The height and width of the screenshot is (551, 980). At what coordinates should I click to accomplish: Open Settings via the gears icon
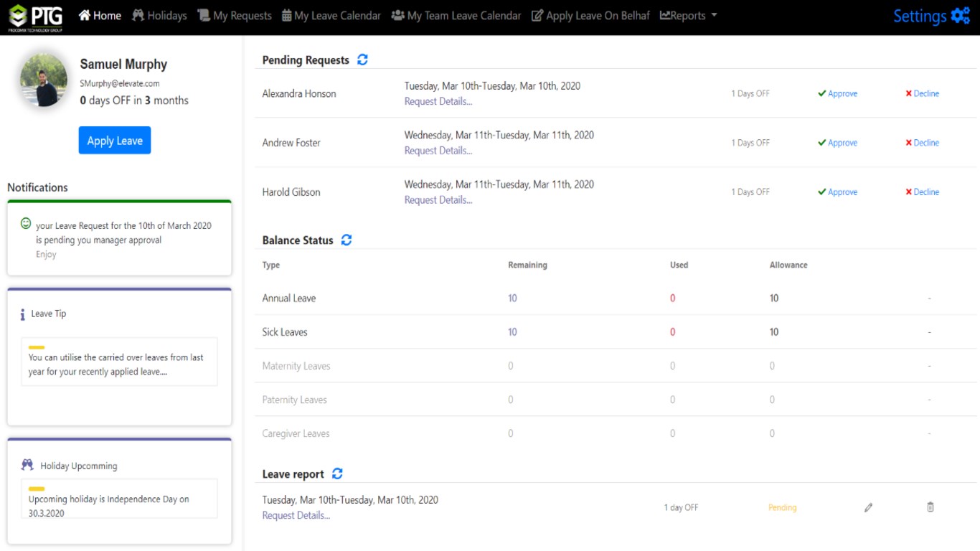click(x=960, y=16)
